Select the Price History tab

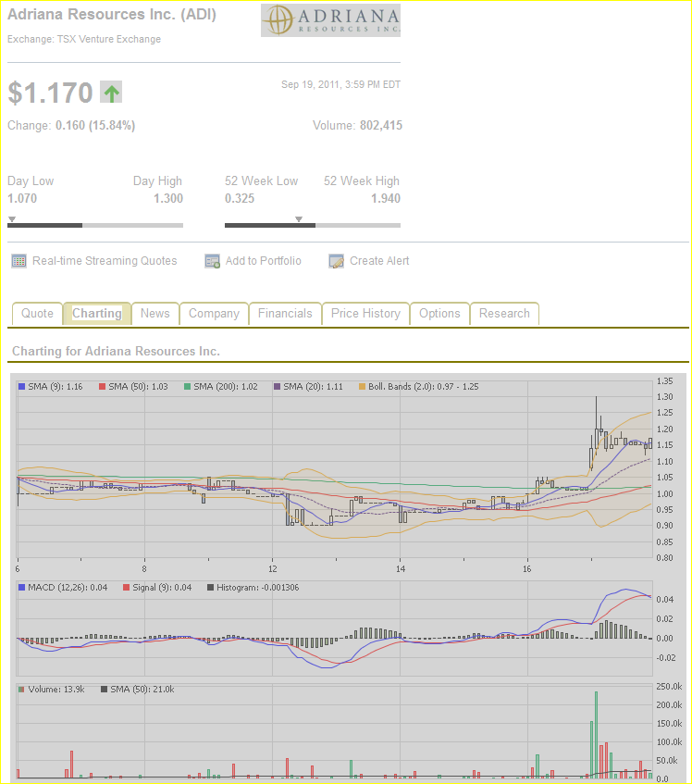pyautogui.click(x=365, y=314)
